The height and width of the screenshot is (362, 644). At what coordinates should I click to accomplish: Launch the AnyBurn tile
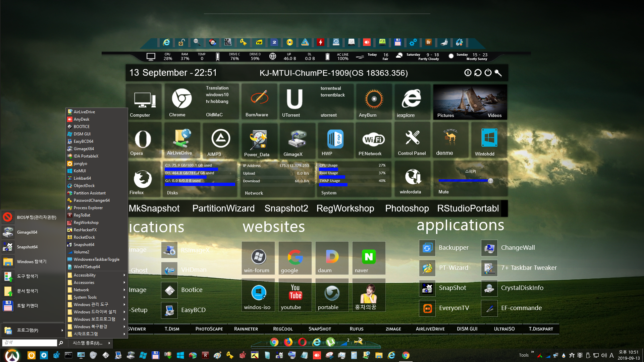[374, 102]
